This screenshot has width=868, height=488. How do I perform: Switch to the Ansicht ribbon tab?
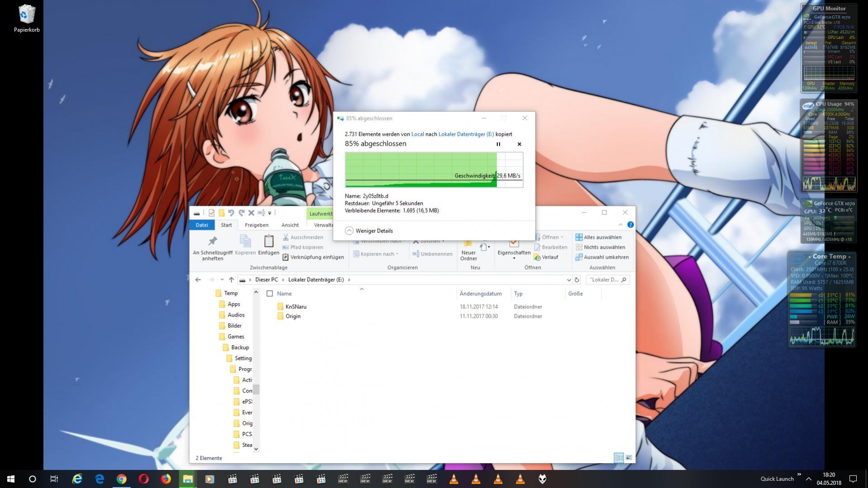click(x=290, y=225)
